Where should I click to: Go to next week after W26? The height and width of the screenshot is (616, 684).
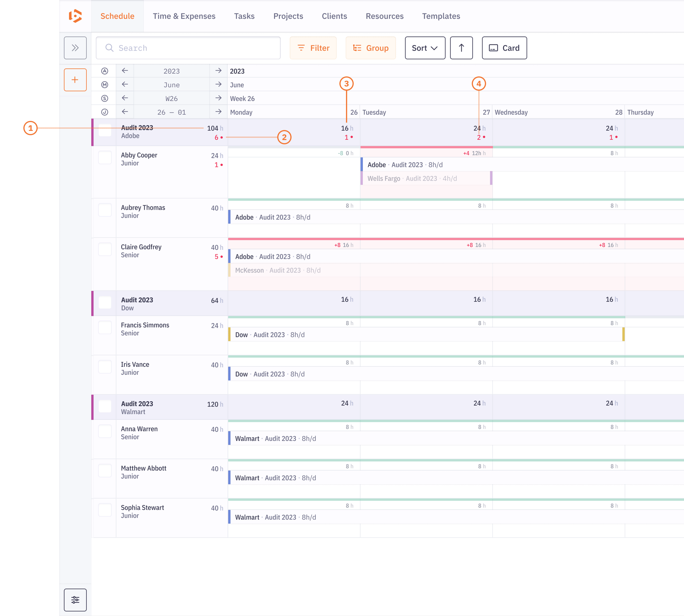coord(218,98)
